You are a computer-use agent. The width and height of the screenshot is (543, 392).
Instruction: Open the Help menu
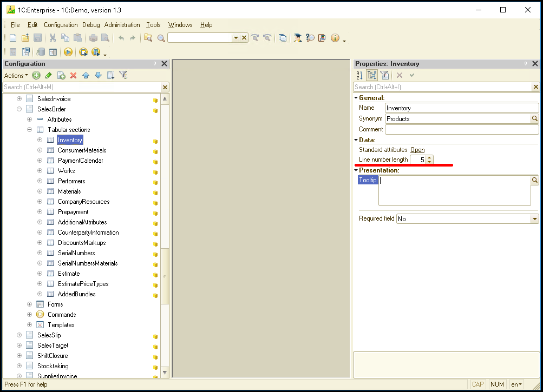tap(206, 25)
